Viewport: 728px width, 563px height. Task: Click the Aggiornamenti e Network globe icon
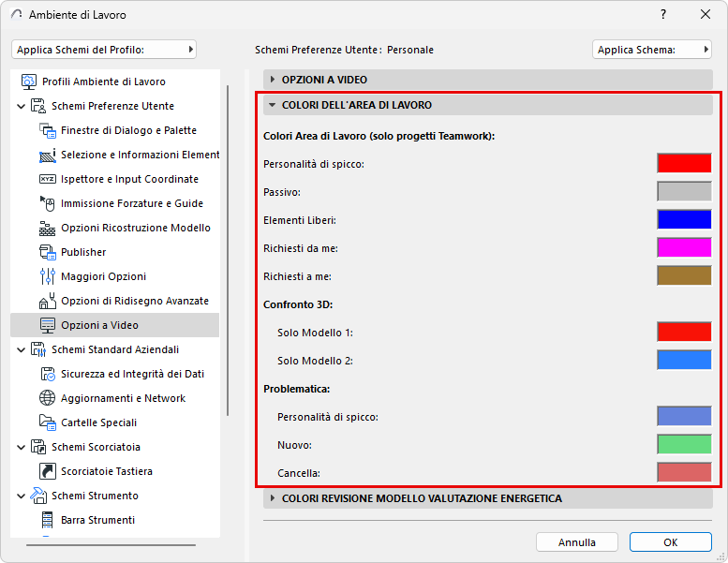point(48,398)
